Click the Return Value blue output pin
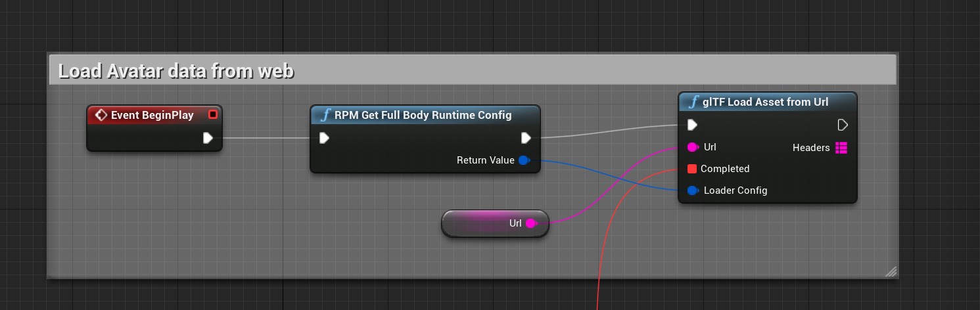Image resolution: width=980 pixels, height=310 pixels. (x=524, y=160)
